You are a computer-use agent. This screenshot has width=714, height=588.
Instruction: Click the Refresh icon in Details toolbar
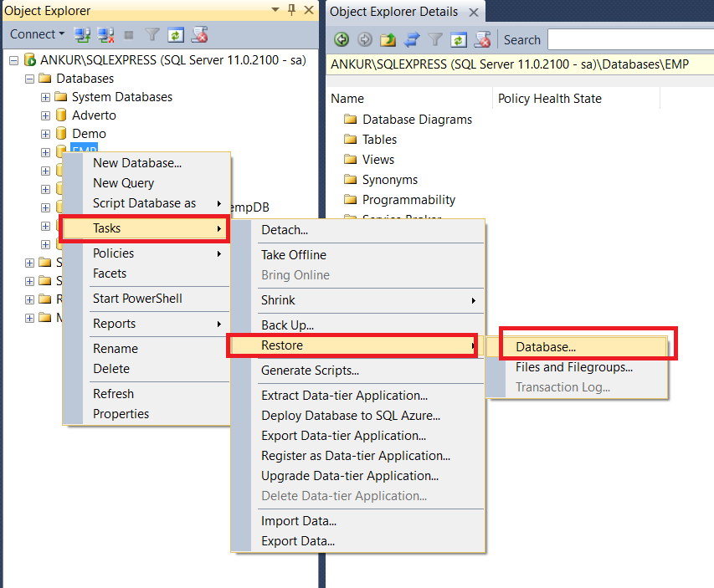[459, 40]
